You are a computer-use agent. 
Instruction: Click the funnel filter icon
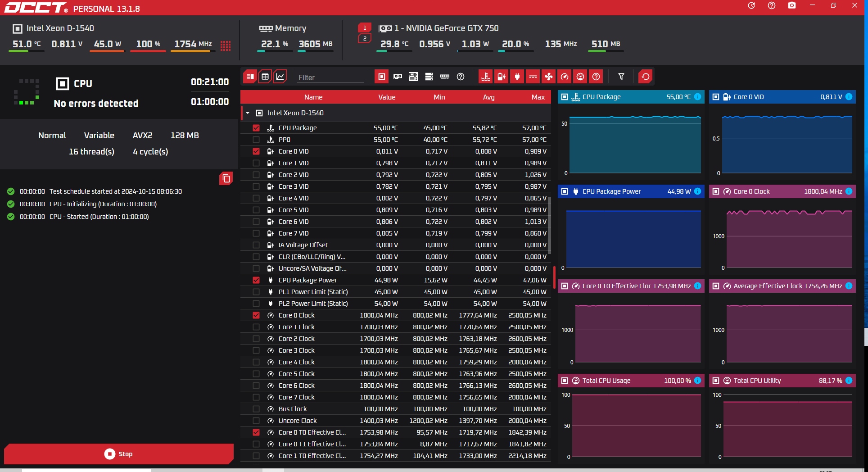(621, 77)
